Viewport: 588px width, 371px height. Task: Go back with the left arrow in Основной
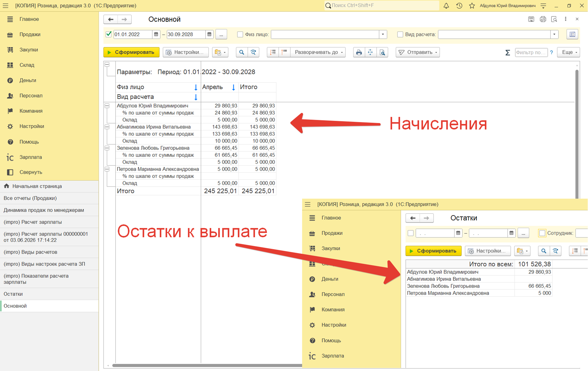(x=111, y=19)
